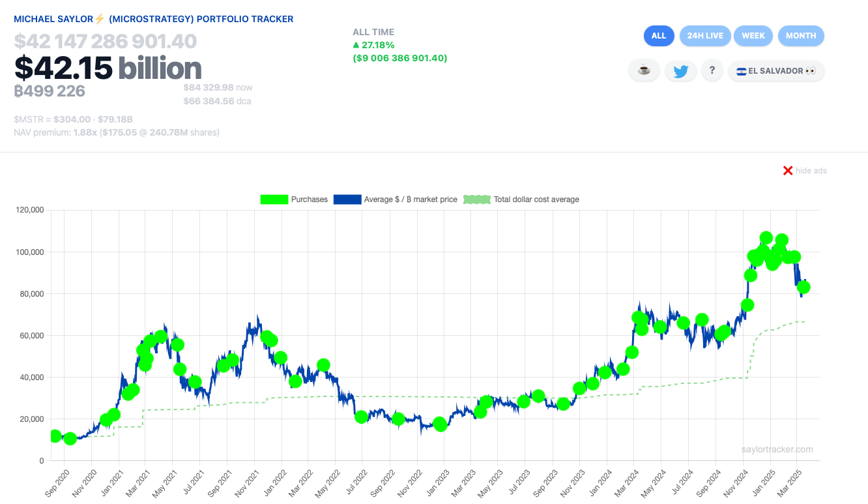Click the hide ads link text
The image size is (868, 504).
811,171
